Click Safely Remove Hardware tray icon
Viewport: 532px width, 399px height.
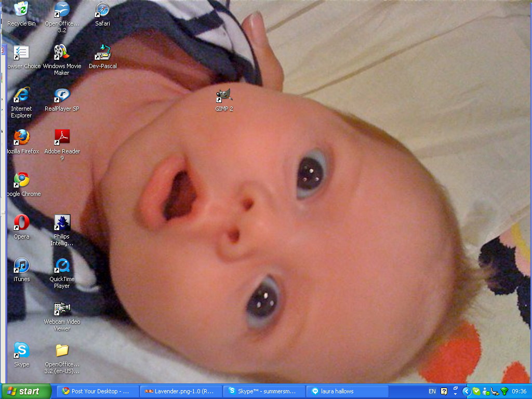click(495, 392)
